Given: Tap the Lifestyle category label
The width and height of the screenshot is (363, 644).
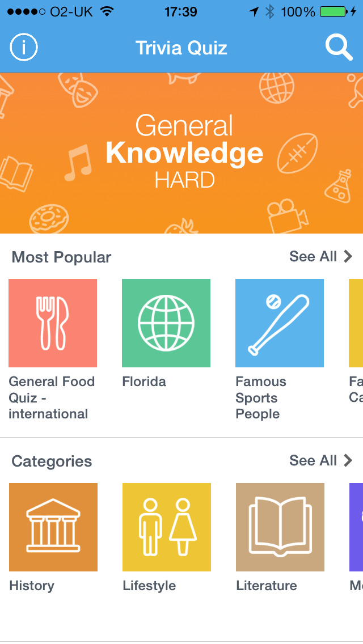Looking at the screenshot, I should click(x=149, y=586).
